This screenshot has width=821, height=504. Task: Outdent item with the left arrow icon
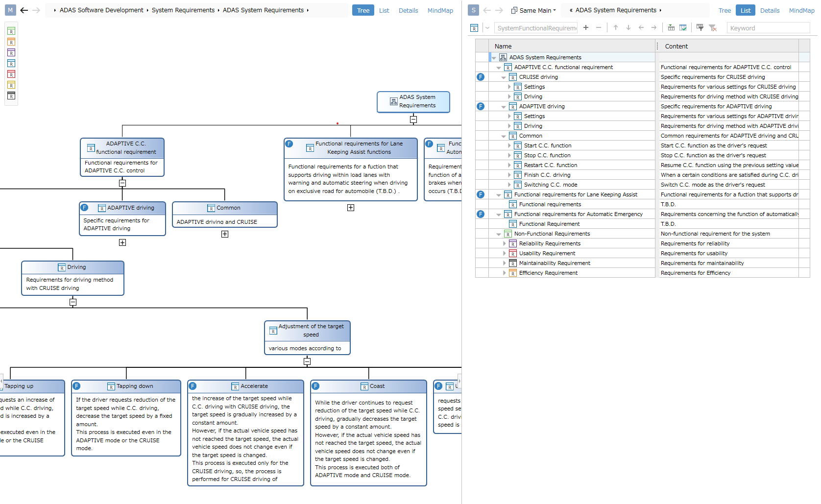pos(641,27)
